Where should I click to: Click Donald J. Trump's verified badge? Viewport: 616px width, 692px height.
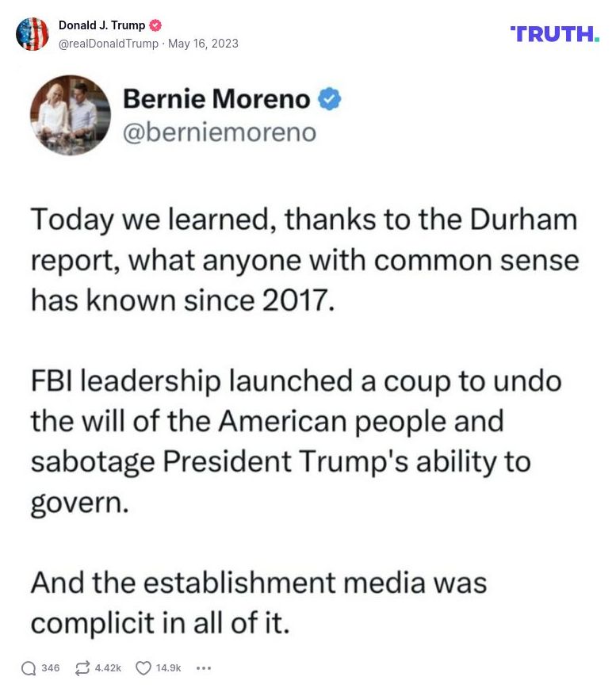pos(155,25)
